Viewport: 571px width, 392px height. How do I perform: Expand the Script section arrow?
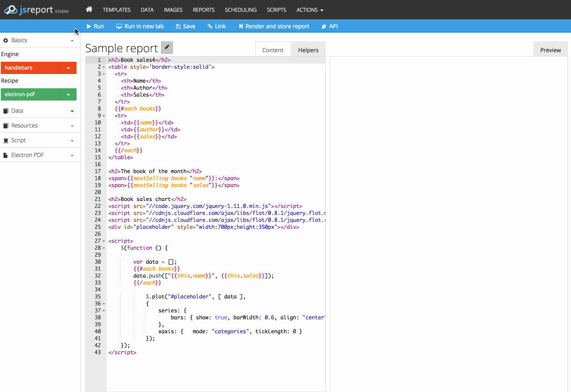(72, 141)
